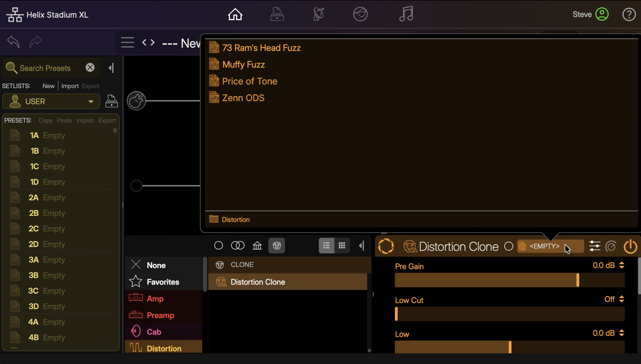Screen dimensions: 641x364
Task: Select the Distortion Clone model
Action: click(288, 282)
